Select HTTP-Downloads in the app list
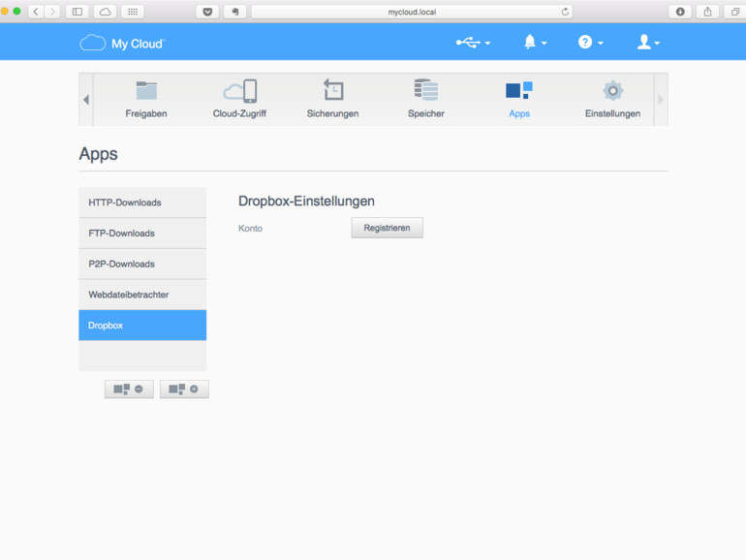746x560 pixels. [142, 202]
